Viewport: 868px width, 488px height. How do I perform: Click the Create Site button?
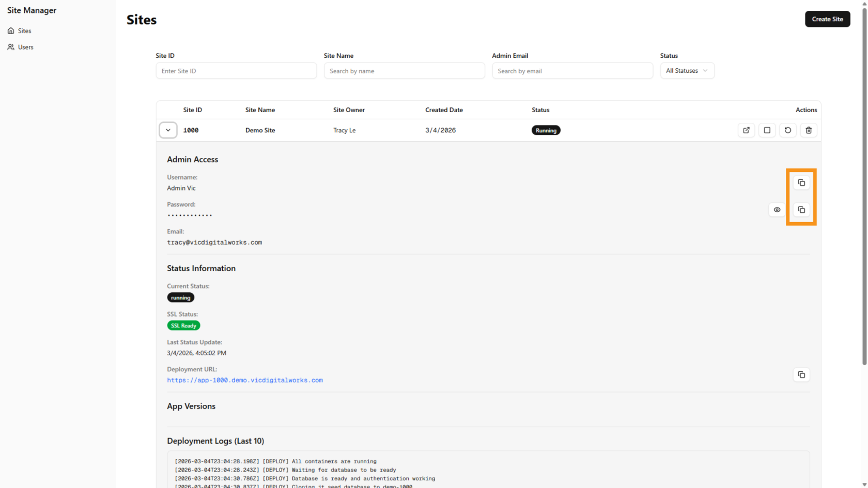pyautogui.click(x=827, y=19)
